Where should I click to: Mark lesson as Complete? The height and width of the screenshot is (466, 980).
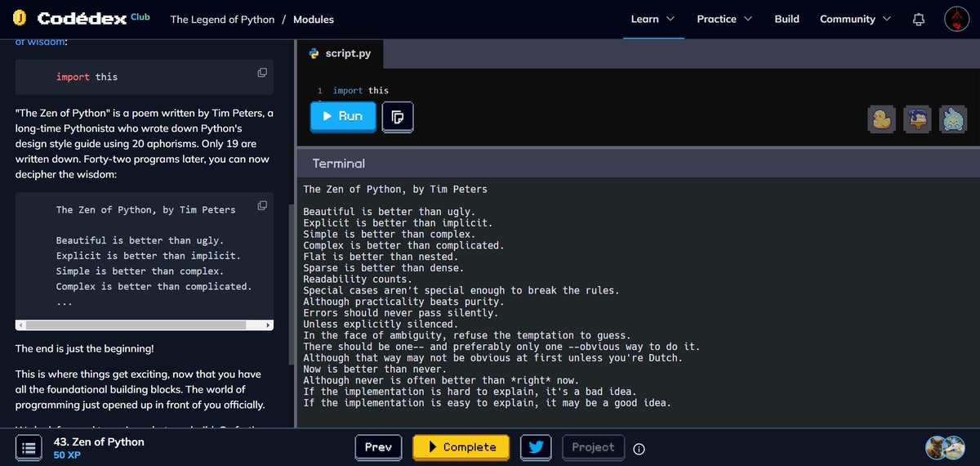[x=461, y=447]
